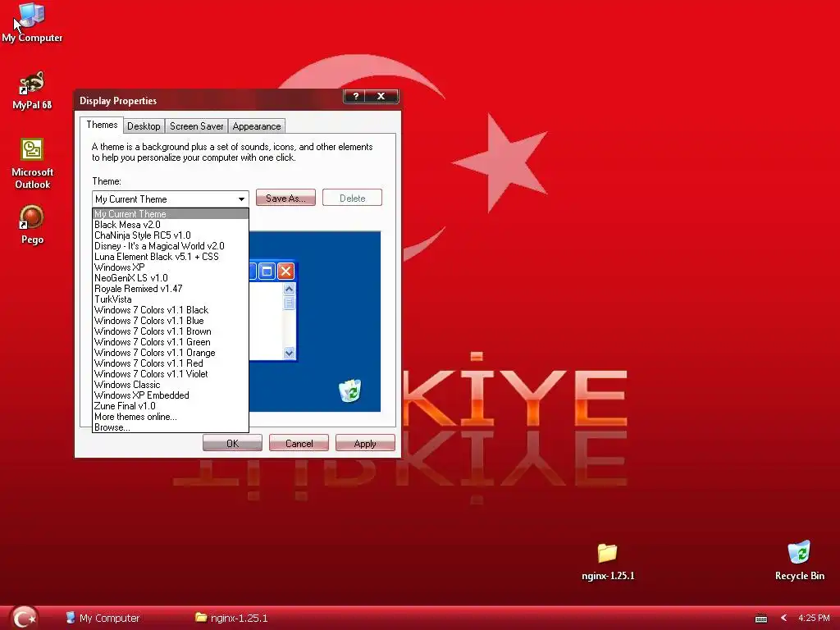Select Luna Element Black v5.1 + CSS

pos(171,257)
